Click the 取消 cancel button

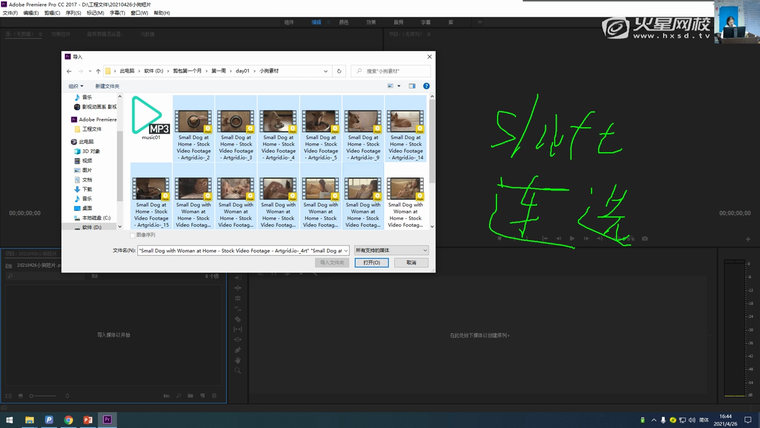[x=410, y=262]
